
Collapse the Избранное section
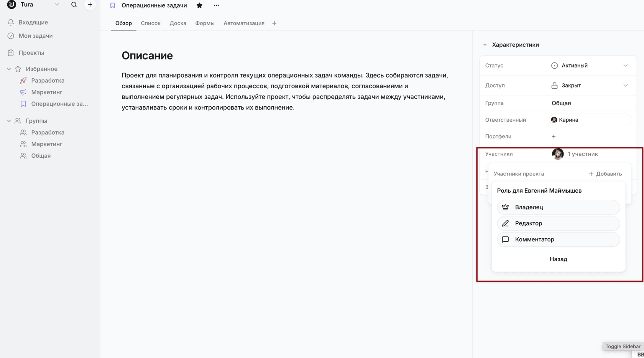click(x=9, y=69)
